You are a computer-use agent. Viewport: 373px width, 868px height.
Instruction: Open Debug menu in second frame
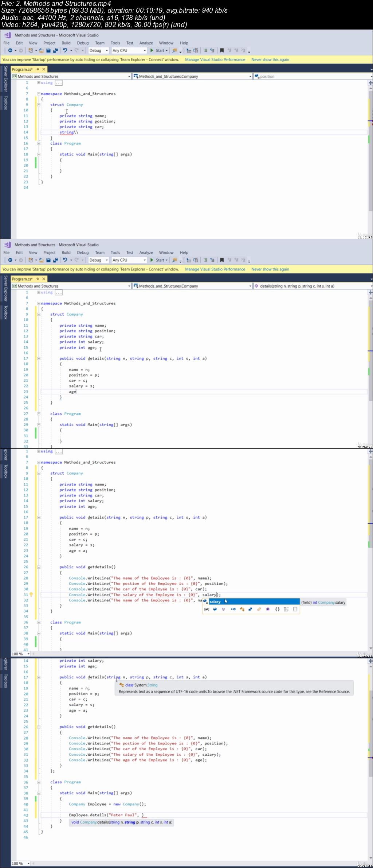[83, 253]
